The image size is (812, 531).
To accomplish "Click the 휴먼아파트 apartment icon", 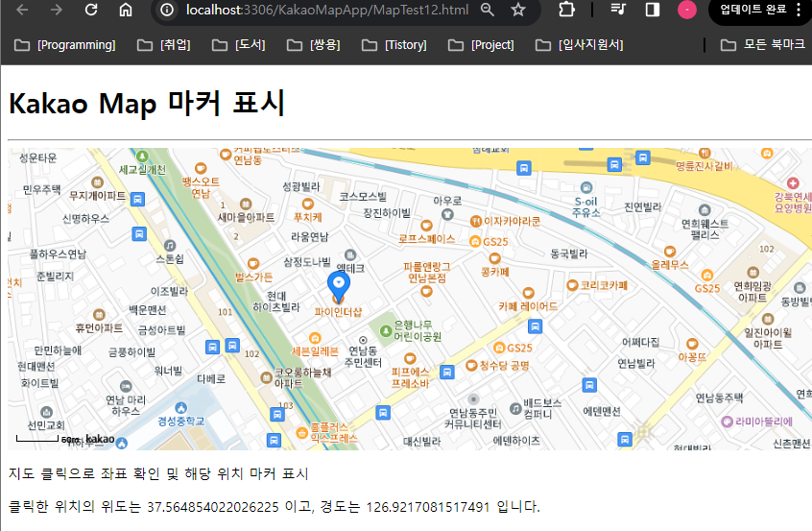I will tap(99, 315).
